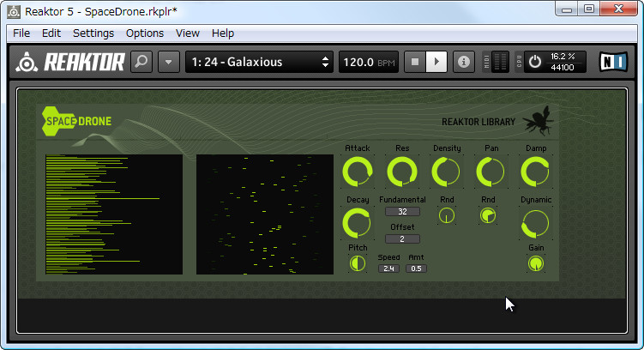Click the Pitch knob
The width and height of the screenshot is (644, 350).
click(358, 263)
